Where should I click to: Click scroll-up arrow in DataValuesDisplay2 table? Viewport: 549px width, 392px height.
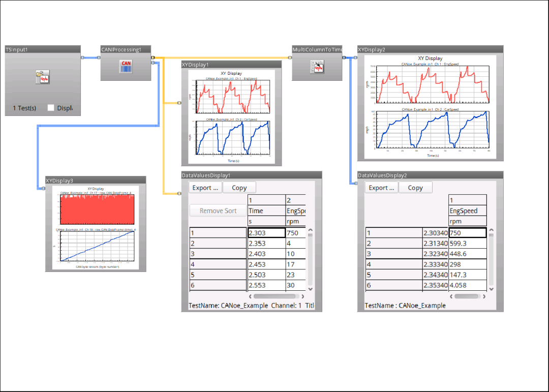point(491,230)
